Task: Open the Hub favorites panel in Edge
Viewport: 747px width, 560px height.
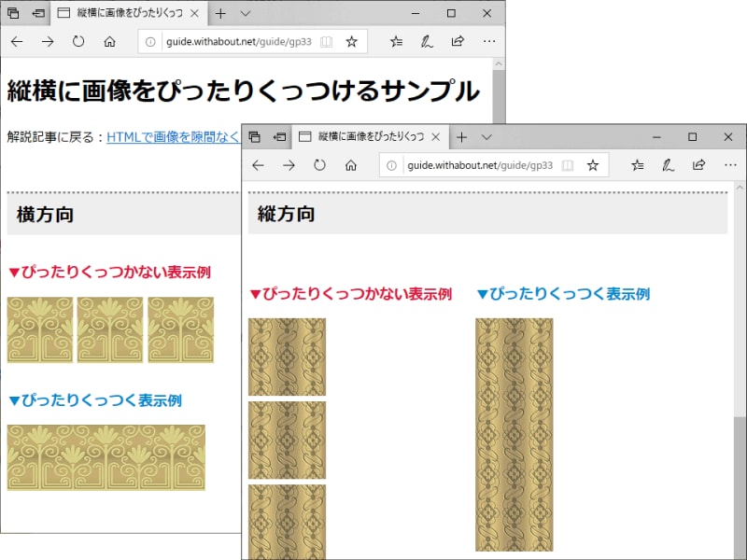Action: (x=637, y=164)
